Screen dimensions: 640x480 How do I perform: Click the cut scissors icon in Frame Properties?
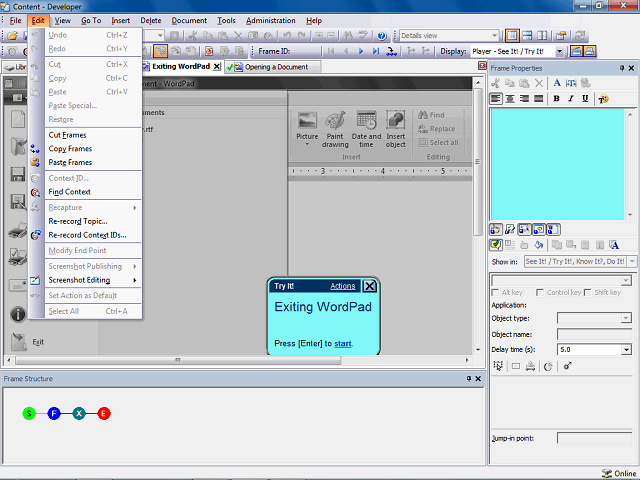coord(496,83)
